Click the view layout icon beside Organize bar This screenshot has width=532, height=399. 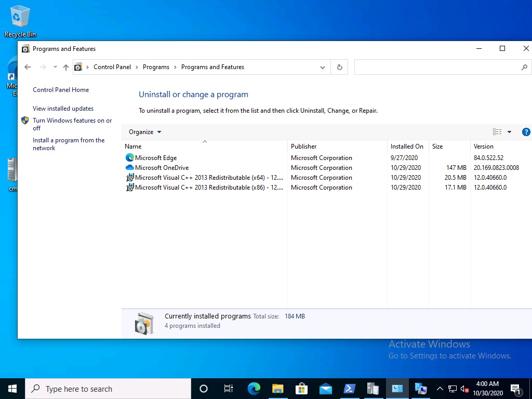[497, 132]
